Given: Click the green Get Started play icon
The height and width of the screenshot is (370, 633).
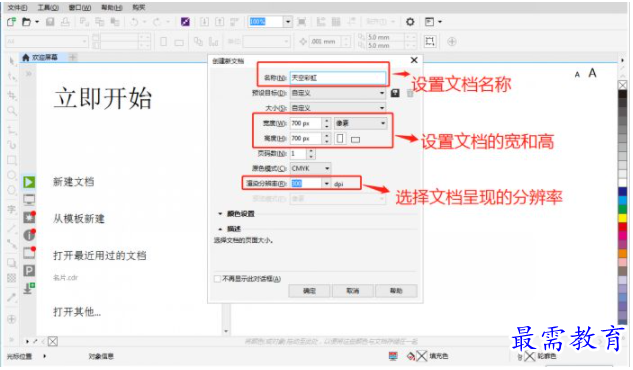Looking at the screenshot, I should click(29, 182).
